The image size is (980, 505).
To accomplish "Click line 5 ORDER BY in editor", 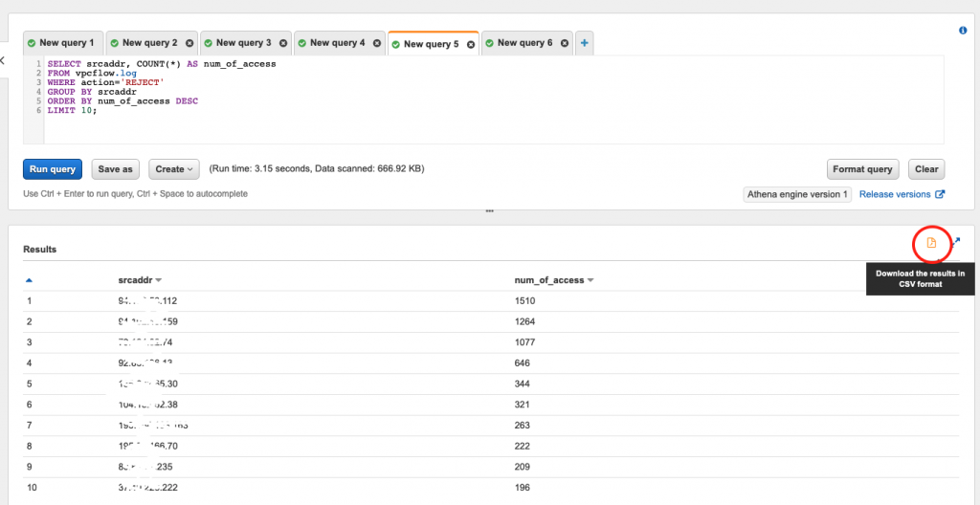I will pos(122,100).
